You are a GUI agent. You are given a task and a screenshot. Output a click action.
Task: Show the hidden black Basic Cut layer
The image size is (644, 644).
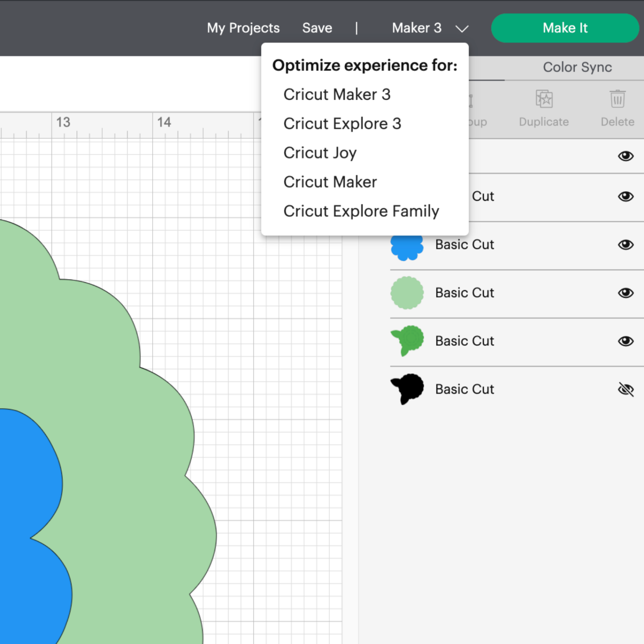coord(626,390)
